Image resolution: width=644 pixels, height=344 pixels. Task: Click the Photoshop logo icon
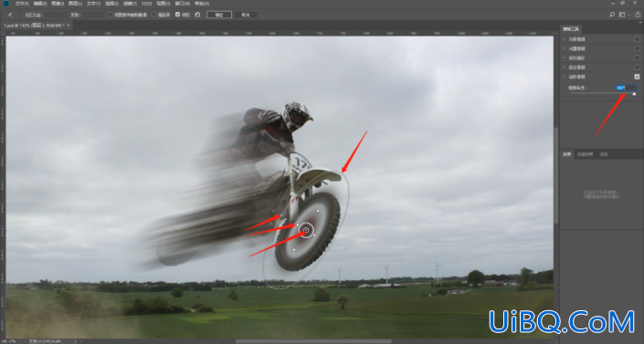(5, 4)
